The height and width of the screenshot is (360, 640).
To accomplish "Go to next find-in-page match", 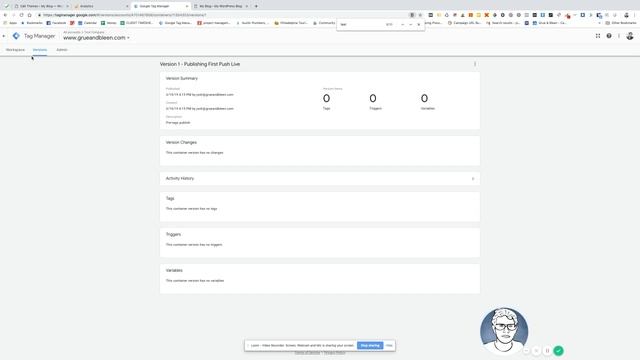I will [x=411, y=24].
